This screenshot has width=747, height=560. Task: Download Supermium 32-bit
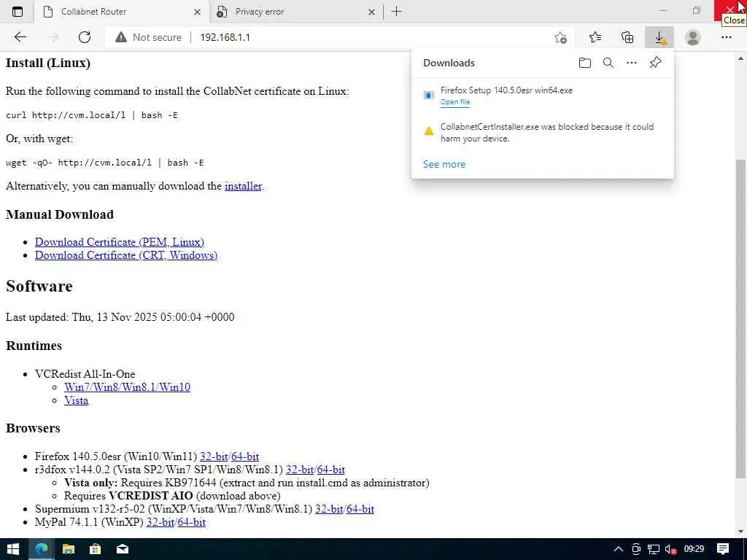point(329,509)
